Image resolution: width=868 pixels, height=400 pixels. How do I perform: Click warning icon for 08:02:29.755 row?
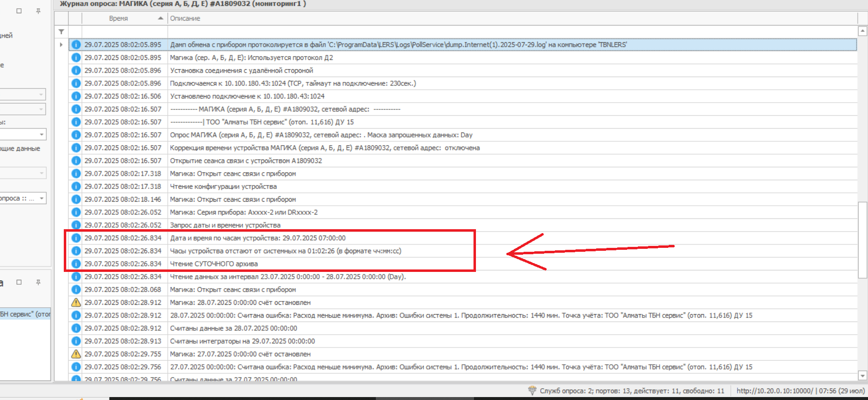[76, 354]
